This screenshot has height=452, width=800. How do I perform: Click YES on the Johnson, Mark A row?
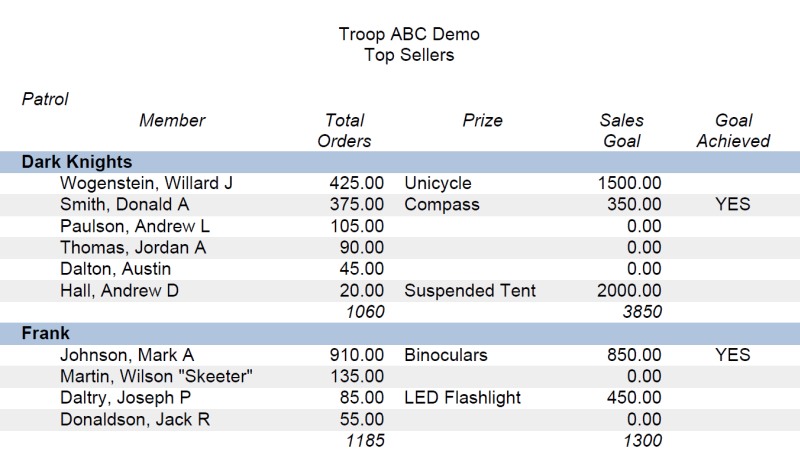[x=733, y=355]
